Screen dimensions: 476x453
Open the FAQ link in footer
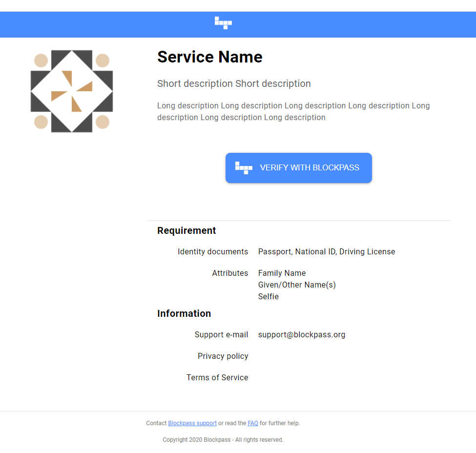(252, 423)
